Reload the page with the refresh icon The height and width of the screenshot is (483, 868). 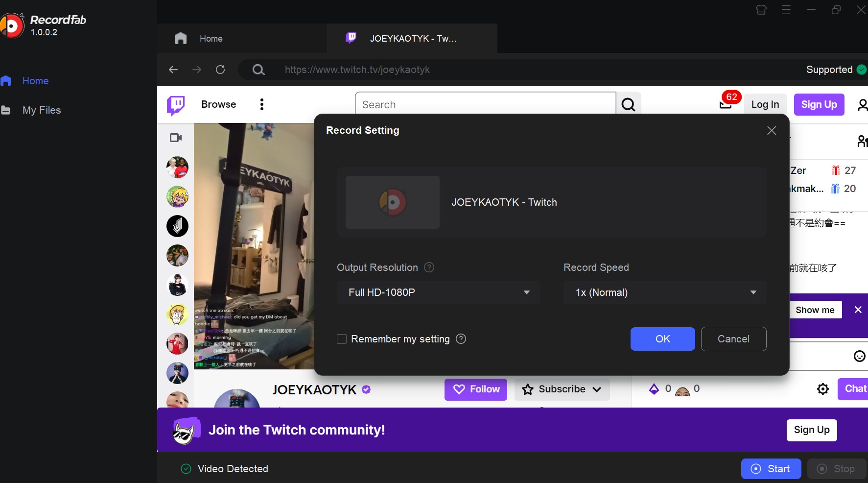(220, 70)
